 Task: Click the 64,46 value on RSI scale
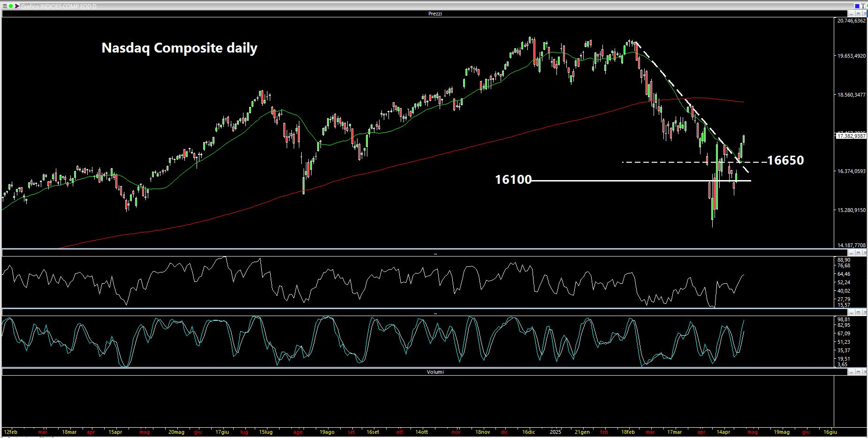(844, 274)
